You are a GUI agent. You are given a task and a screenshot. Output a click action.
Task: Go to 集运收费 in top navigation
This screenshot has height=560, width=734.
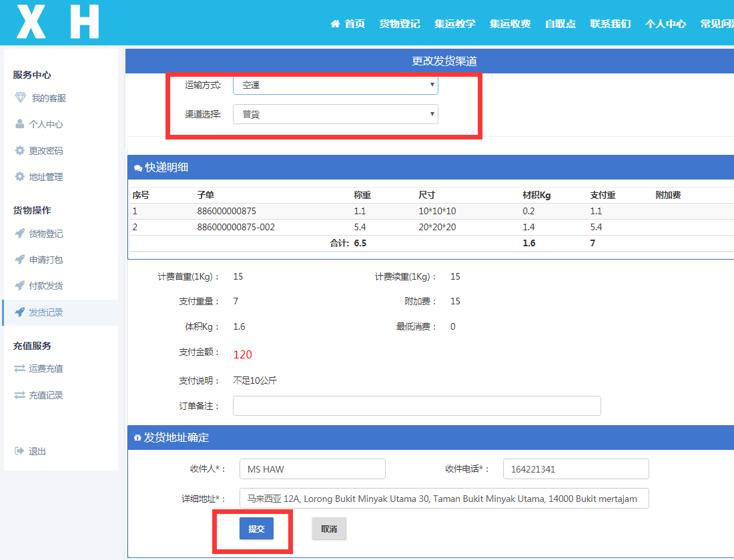coord(510,24)
